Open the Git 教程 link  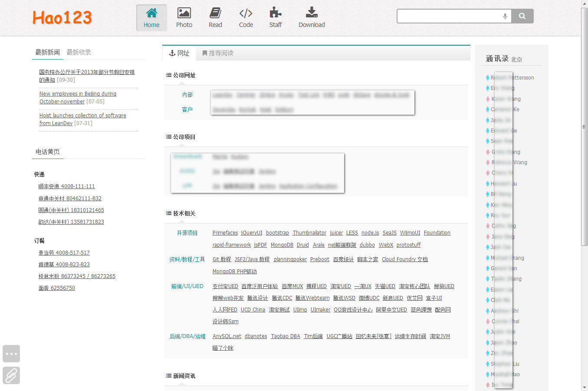pyautogui.click(x=222, y=259)
